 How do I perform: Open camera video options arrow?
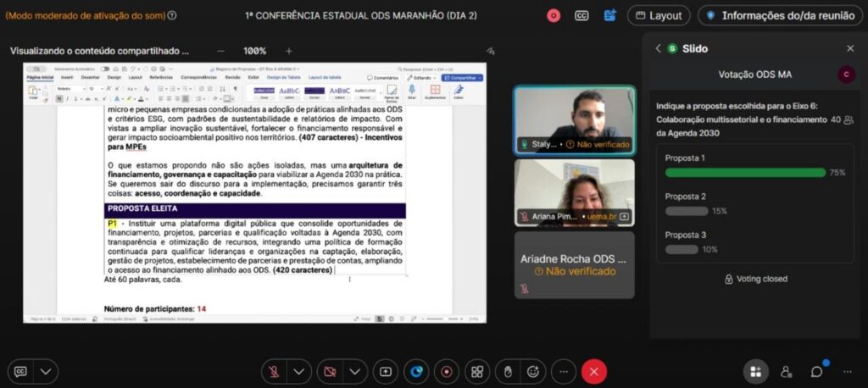354,371
